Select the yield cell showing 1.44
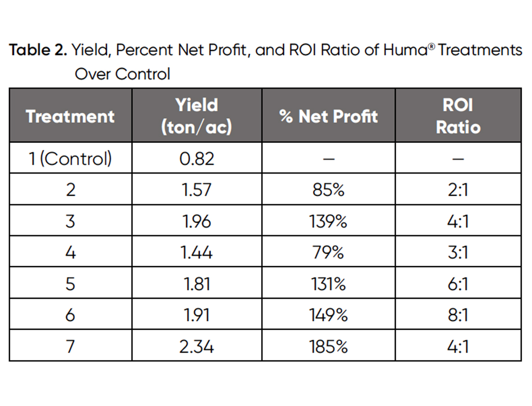 tap(197, 252)
